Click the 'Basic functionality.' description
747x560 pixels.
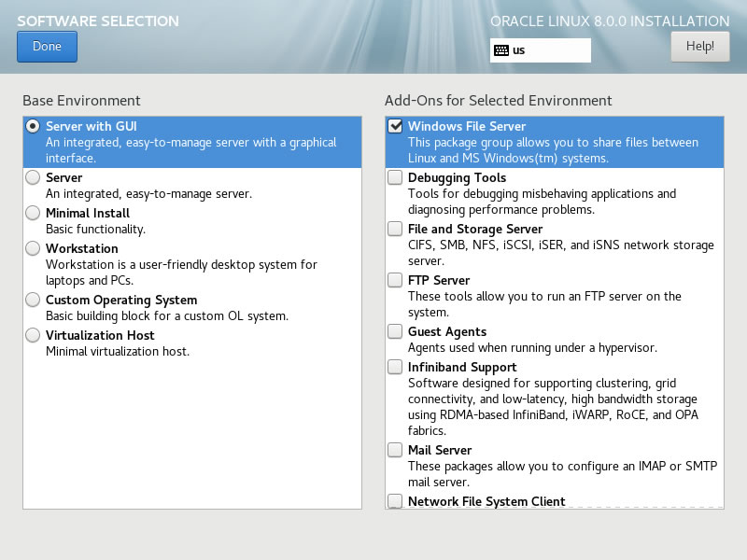point(95,229)
